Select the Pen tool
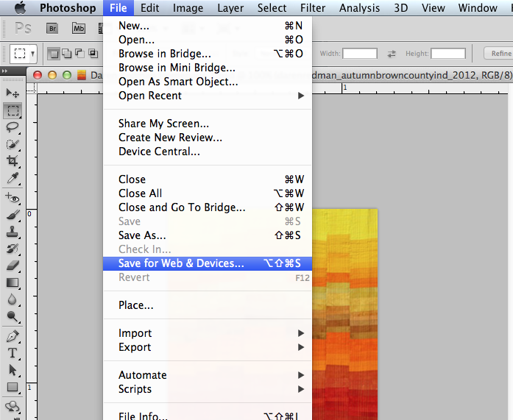 (x=13, y=336)
